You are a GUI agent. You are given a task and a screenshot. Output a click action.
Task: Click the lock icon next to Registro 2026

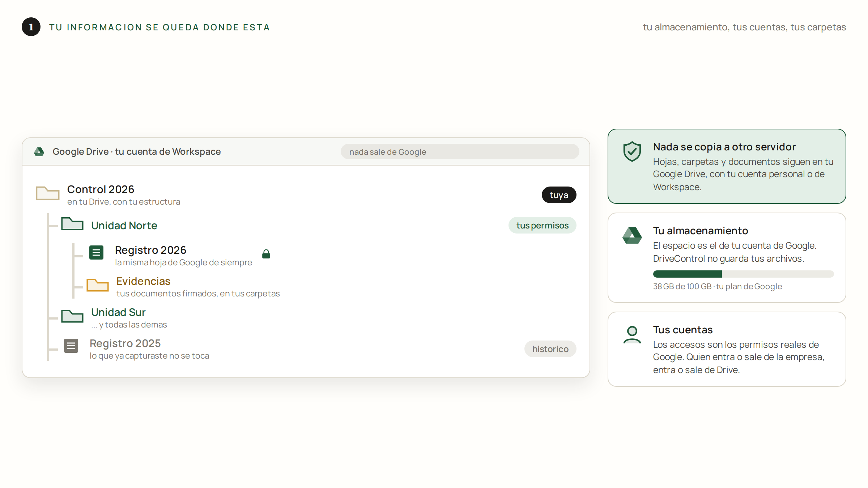click(266, 254)
